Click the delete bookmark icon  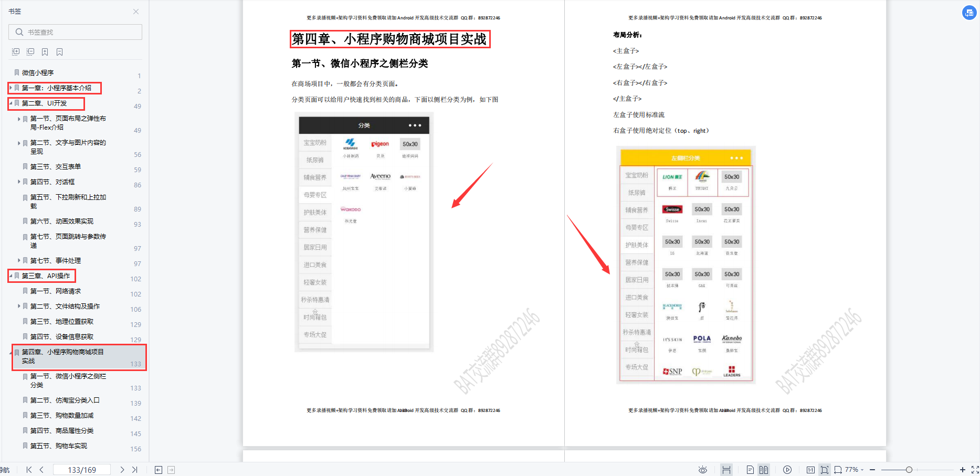60,52
